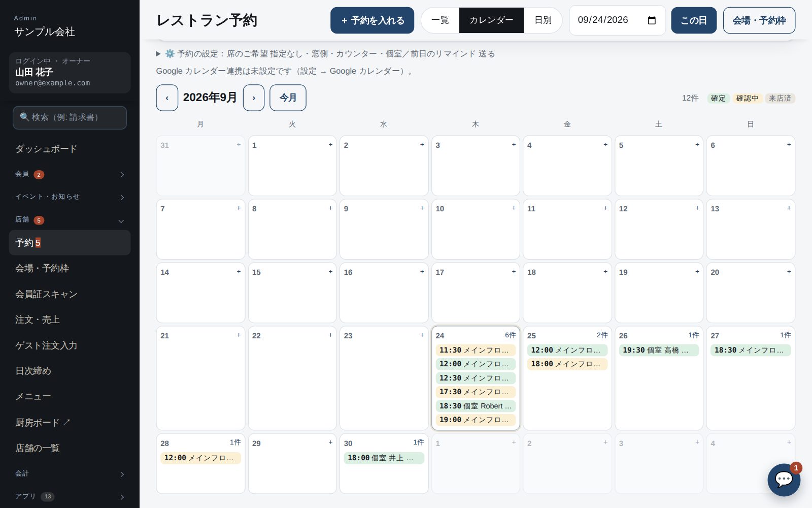Click the 今月 button
The height and width of the screenshot is (508, 812).
coord(288,98)
